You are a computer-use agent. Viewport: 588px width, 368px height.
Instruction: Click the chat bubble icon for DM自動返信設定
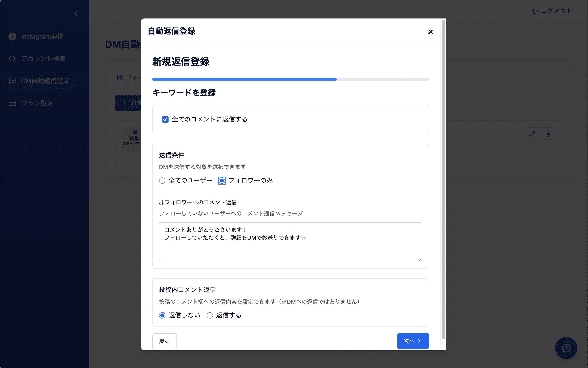pos(12,81)
